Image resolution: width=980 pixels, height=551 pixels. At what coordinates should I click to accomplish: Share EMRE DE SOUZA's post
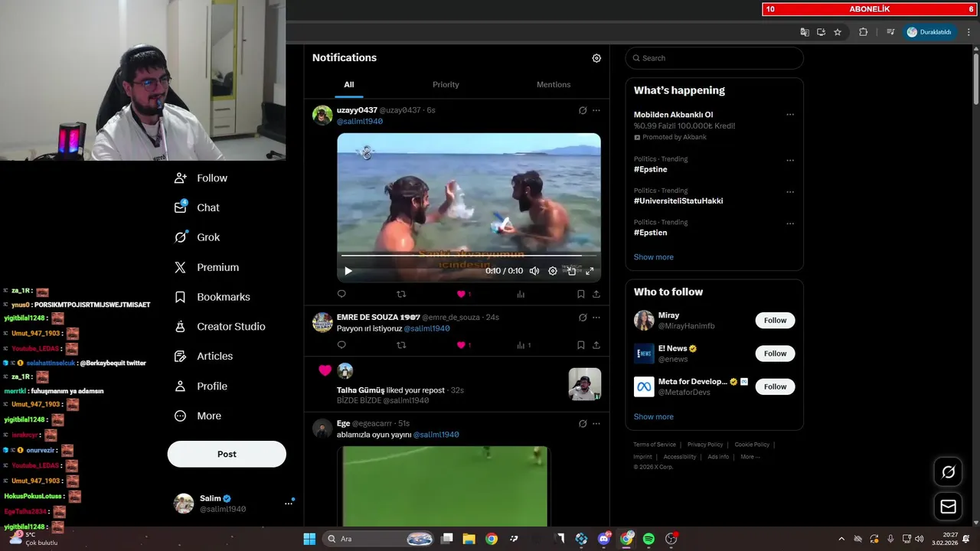tap(596, 345)
